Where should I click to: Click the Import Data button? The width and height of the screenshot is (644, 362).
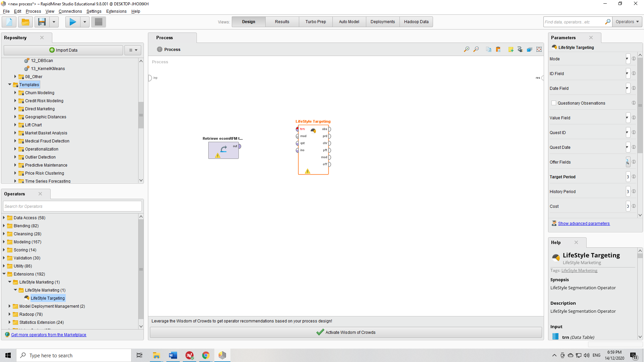pos(63,50)
